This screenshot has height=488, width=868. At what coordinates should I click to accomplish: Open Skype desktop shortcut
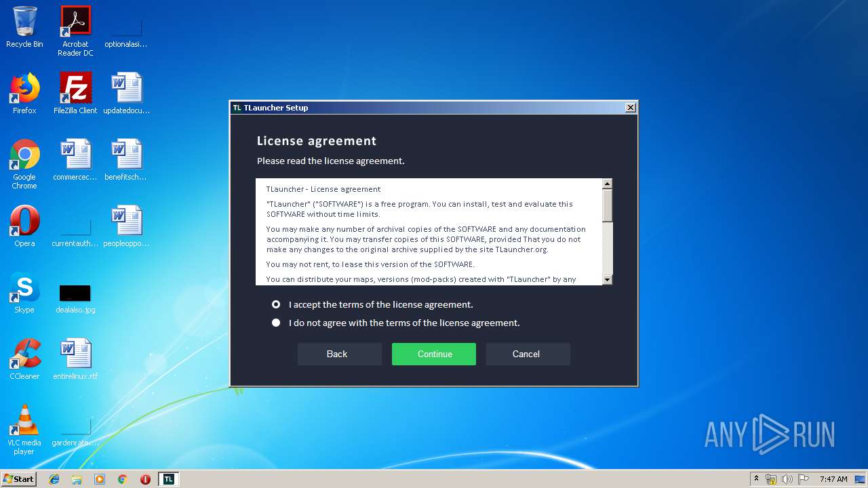point(24,293)
